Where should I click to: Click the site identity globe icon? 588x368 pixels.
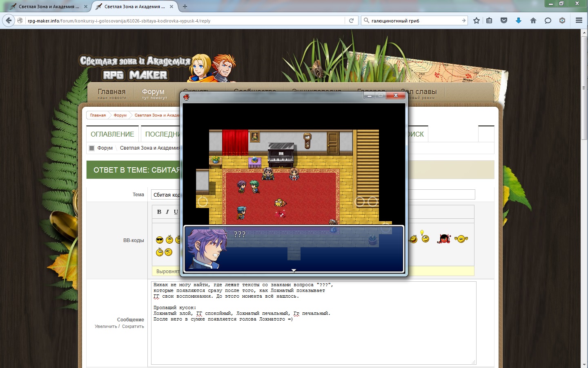(x=20, y=20)
